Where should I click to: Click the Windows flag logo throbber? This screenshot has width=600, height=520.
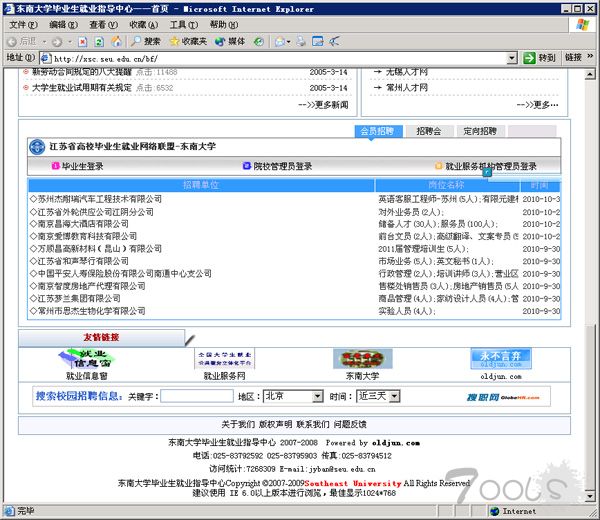coord(583,25)
